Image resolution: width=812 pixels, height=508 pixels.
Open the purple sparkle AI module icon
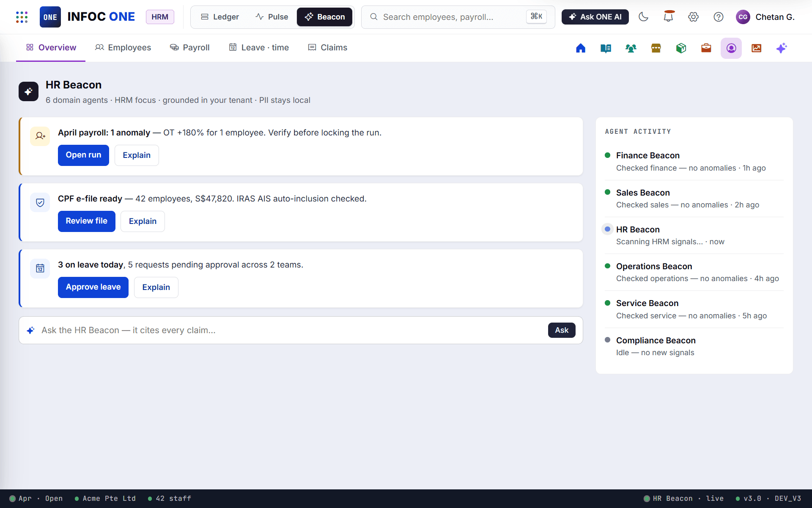coord(781,48)
